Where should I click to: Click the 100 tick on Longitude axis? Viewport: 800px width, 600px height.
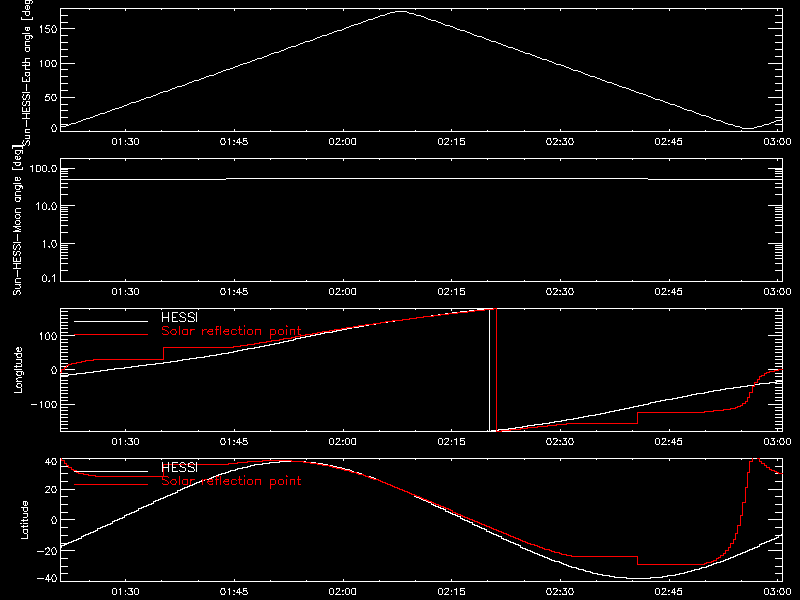(47, 336)
